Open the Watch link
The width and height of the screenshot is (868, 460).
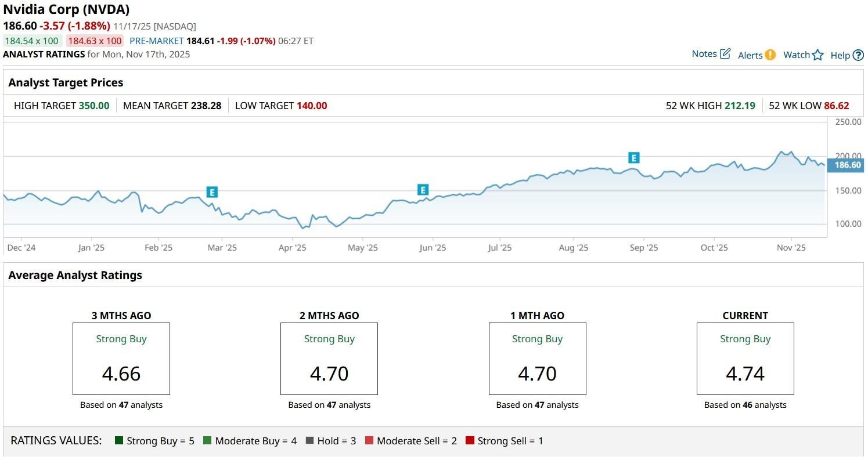(x=796, y=55)
